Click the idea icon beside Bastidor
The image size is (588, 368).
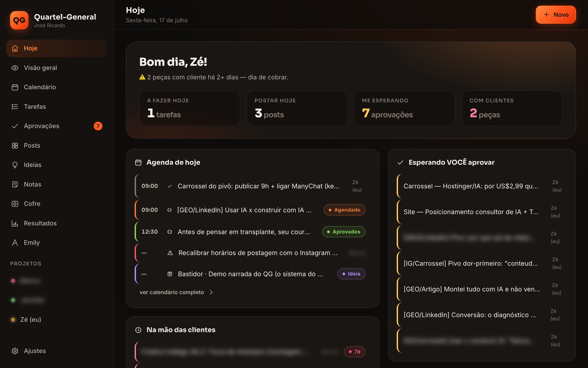(x=169, y=274)
